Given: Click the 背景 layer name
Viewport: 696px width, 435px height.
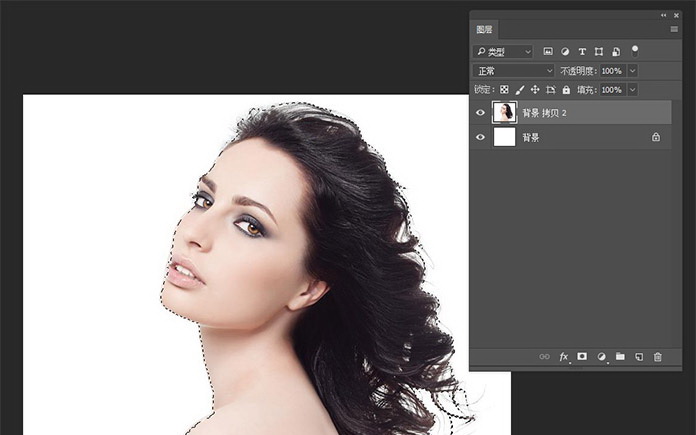Looking at the screenshot, I should pyautogui.click(x=530, y=138).
